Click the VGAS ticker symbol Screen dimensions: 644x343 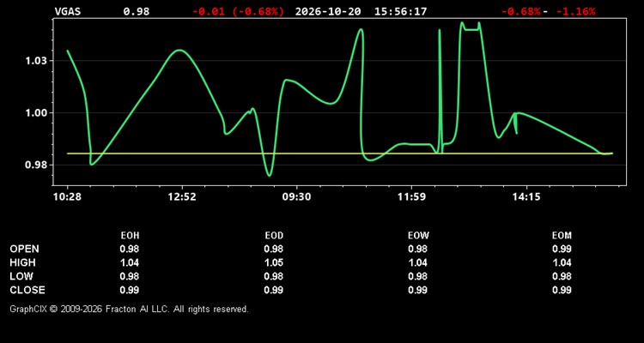tap(68, 11)
